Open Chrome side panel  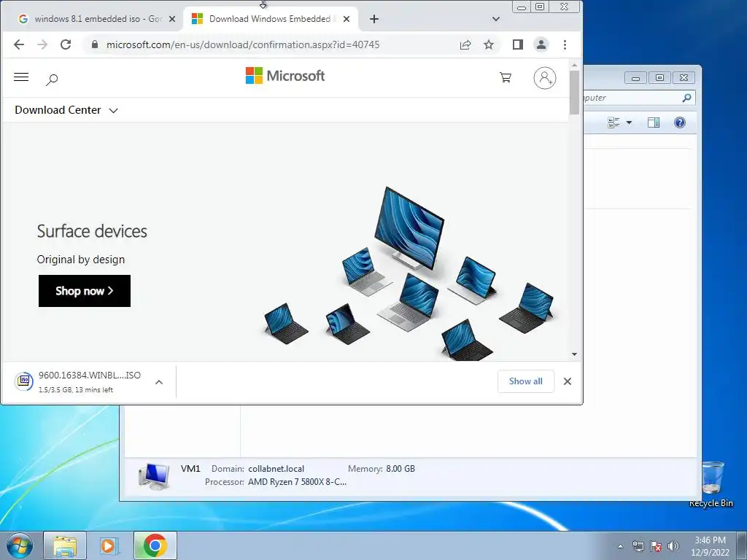click(x=518, y=44)
